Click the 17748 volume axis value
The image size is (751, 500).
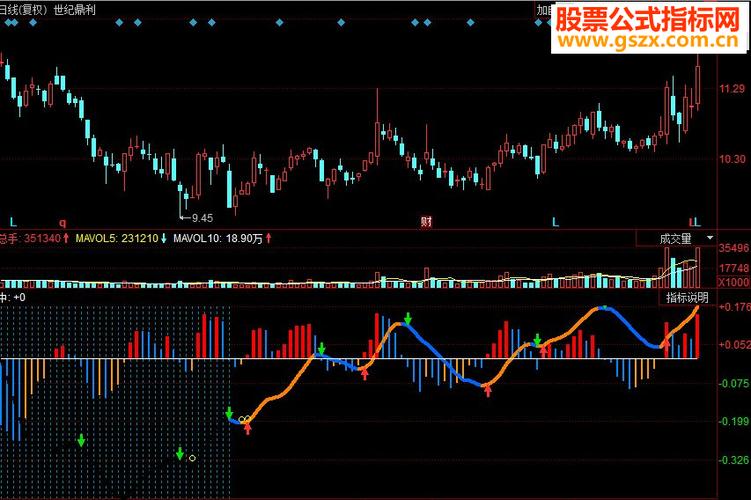(734, 268)
